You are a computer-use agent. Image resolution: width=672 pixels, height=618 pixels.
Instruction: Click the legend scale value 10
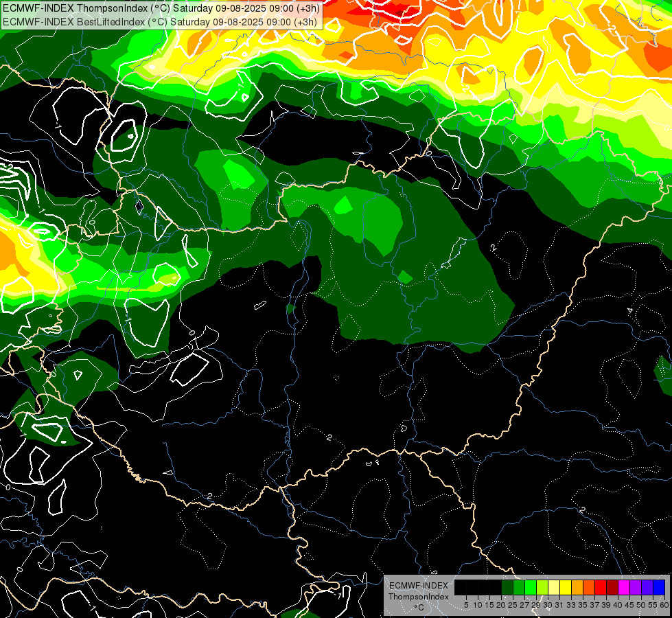click(478, 605)
